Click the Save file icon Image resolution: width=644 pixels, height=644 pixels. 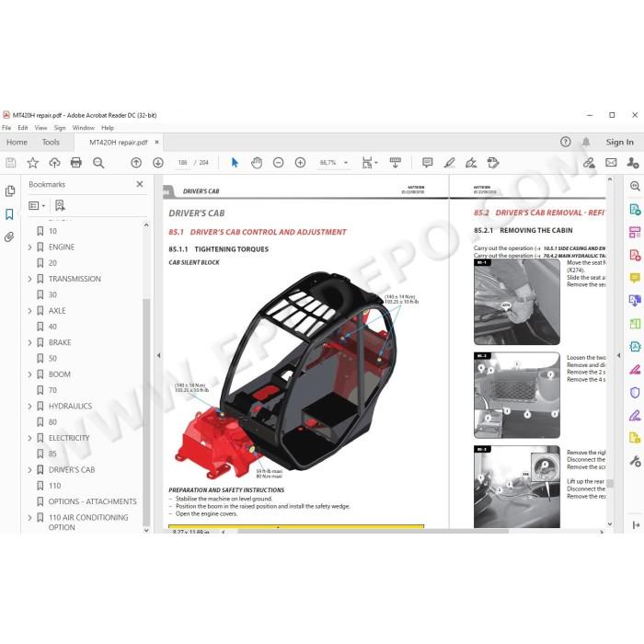click(11, 163)
